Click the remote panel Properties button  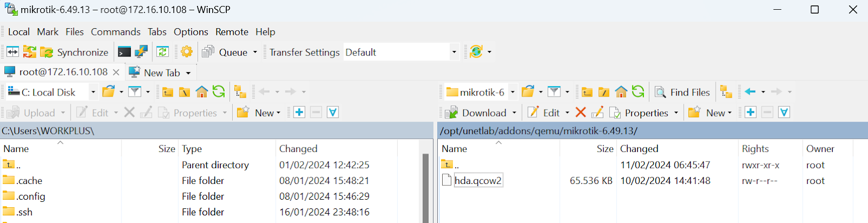pos(639,112)
